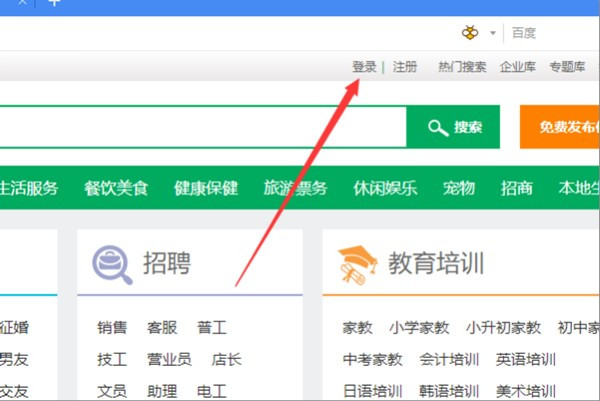
Task: Select 餐饮美食 in the nav bar
Action: pyautogui.click(x=116, y=188)
